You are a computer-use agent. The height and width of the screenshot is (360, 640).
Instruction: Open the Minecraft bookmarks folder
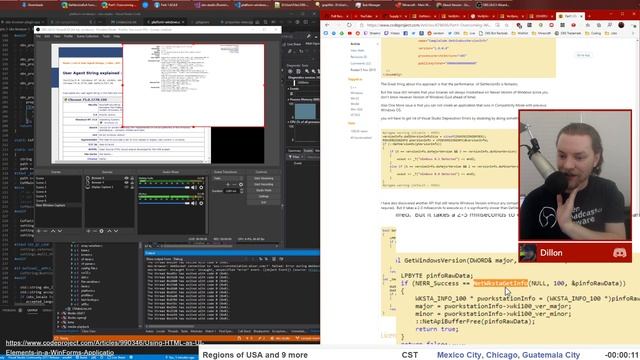(x=541, y=33)
